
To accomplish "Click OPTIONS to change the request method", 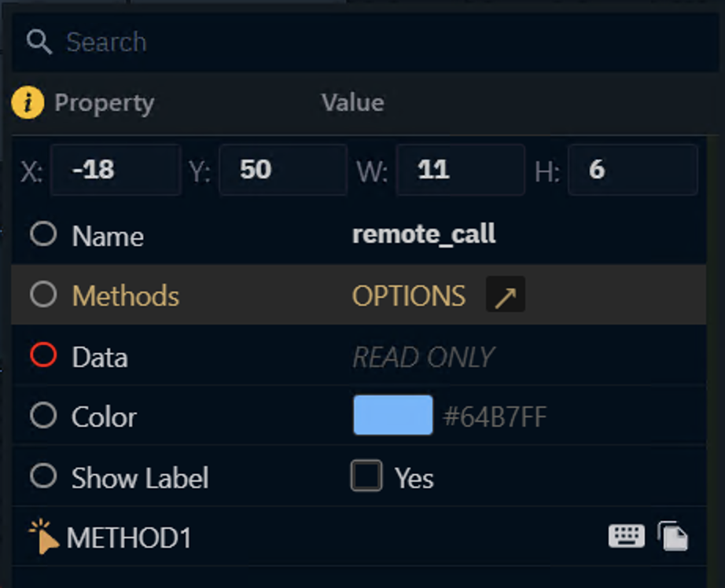I will coord(409,296).
